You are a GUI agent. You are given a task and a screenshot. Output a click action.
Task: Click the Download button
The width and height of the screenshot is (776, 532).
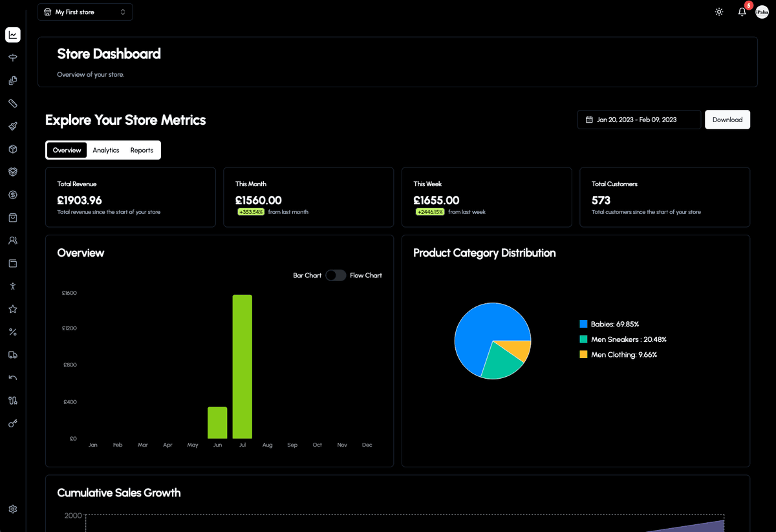(x=727, y=120)
